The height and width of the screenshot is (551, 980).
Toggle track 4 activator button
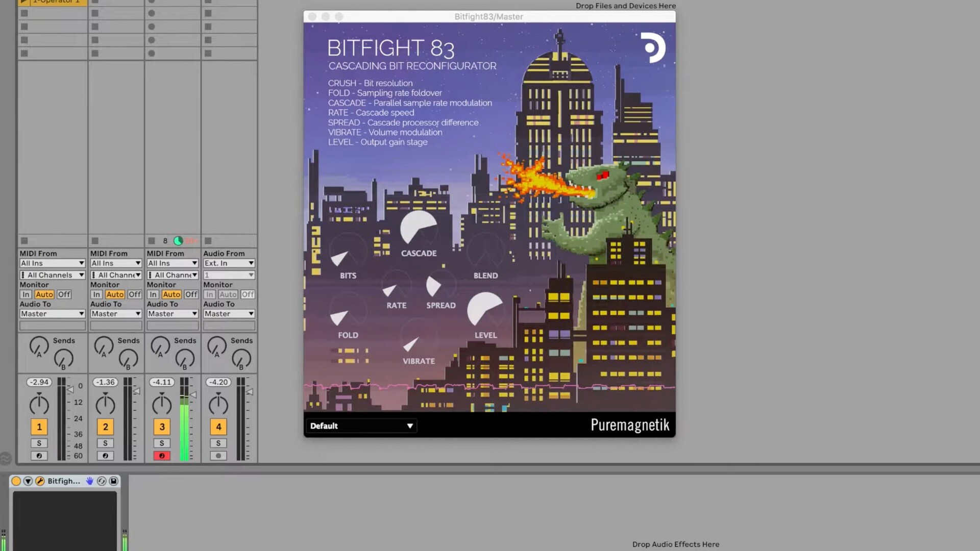tap(218, 427)
